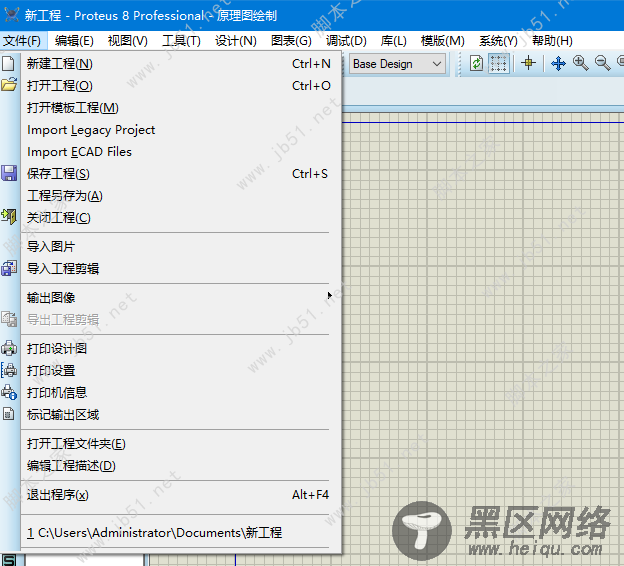
Task: Click the zoom out magnifier icon
Action: [603, 63]
